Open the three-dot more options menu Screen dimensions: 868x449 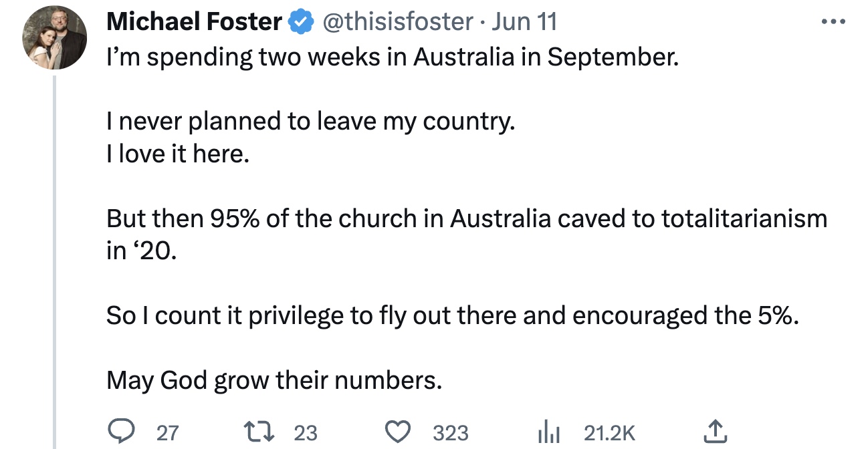[x=834, y=22]
